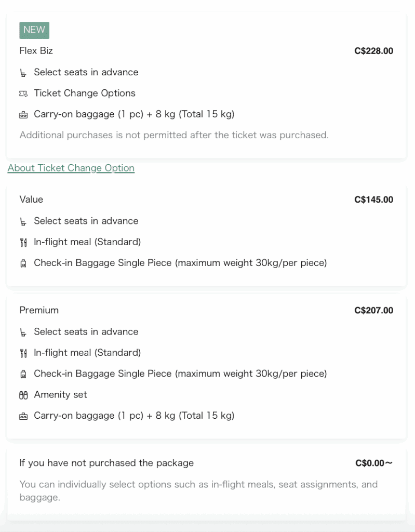Click the Amenity set icon in Premium
The height and width of the screenshot is (532, 415).
(x=23, y=395)
